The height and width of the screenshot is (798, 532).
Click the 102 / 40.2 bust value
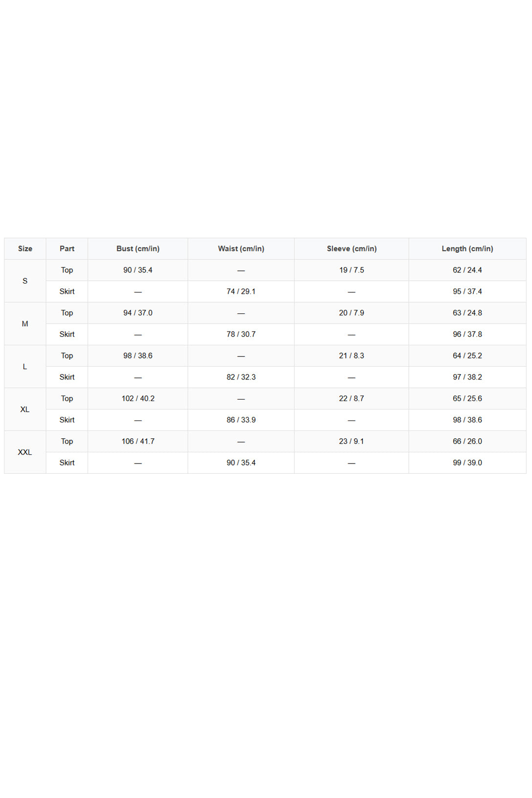point(138,399)
